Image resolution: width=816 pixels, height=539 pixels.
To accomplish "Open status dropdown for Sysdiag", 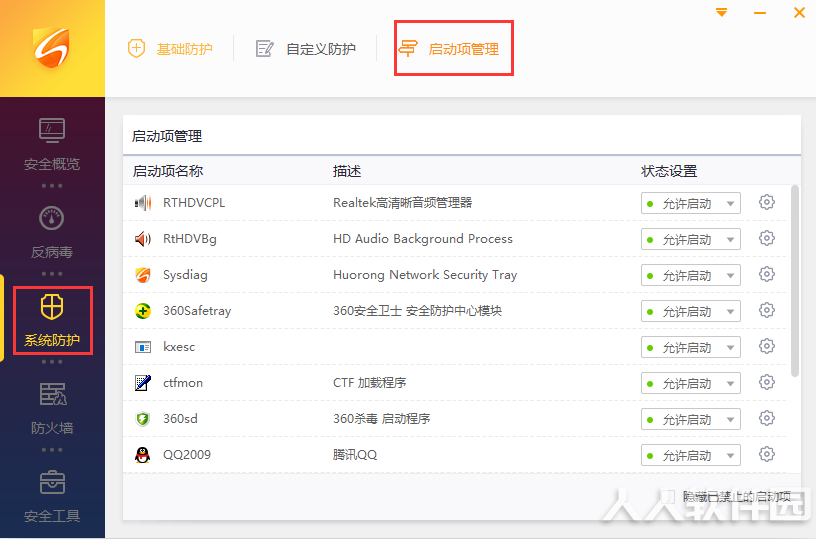I will tap(691, 275).
